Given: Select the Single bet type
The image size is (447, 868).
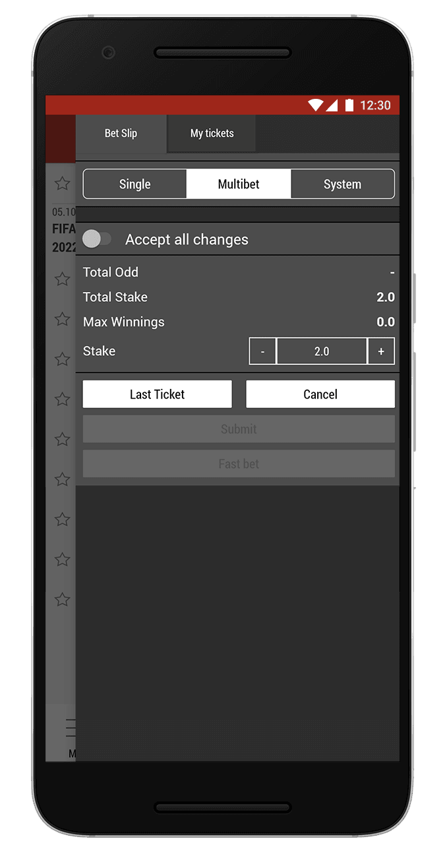Looking at the screenshot, I should (134, 185).
